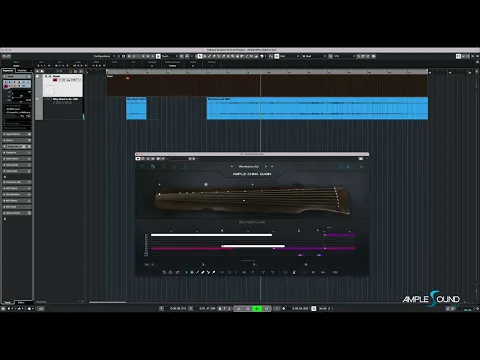This screenshot has width=480, height=360.
Task: Open the highlighted blue tab icon in guqin plugin
Action: coord(153,166)
